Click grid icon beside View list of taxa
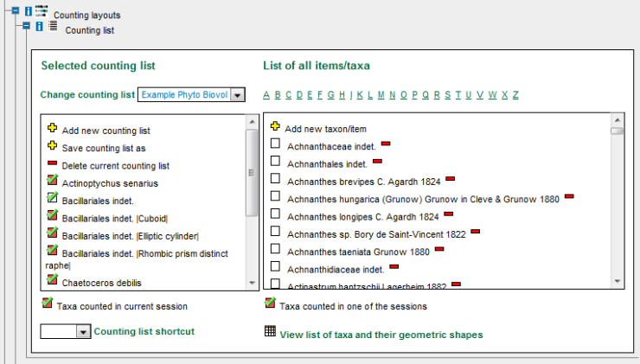Image resolution: width=640 pixels, height=364 pixels. click(x=270, y=331)
